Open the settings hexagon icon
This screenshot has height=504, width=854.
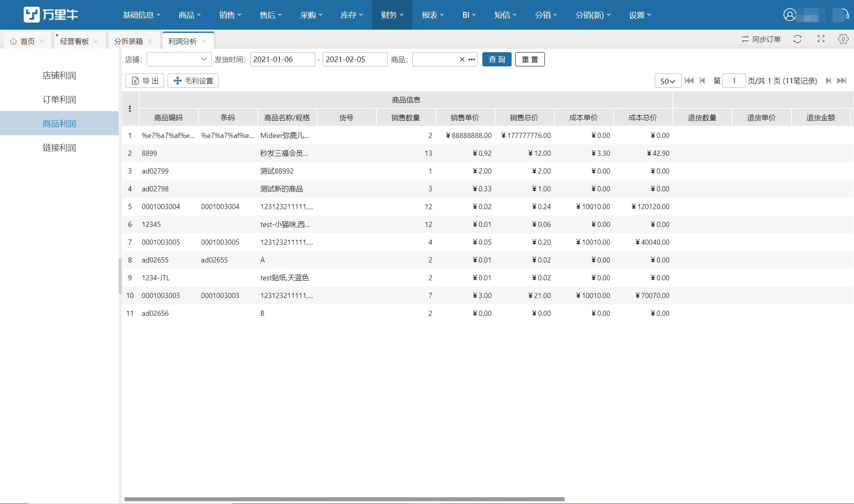point(843,39)
